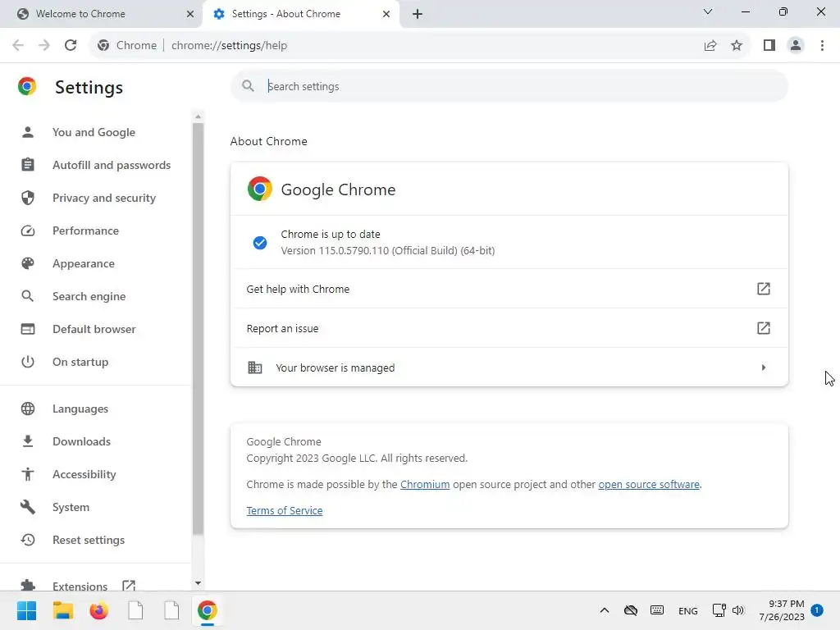Screen dimensions: 840x630
Task: Bookmark this page with the star icon
Action: 737,46
